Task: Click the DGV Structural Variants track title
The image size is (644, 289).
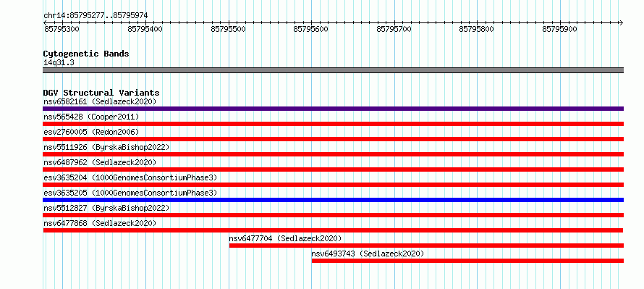Action: tap(101, 93)
